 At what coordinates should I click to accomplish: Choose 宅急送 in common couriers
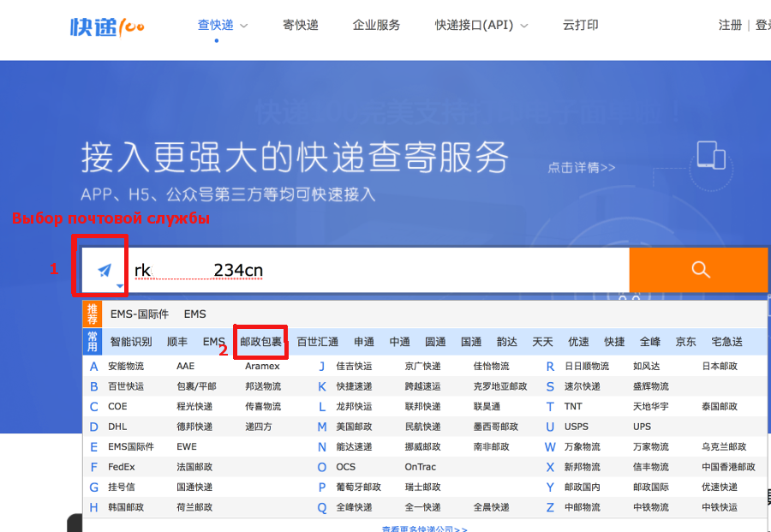coord(726,342)
